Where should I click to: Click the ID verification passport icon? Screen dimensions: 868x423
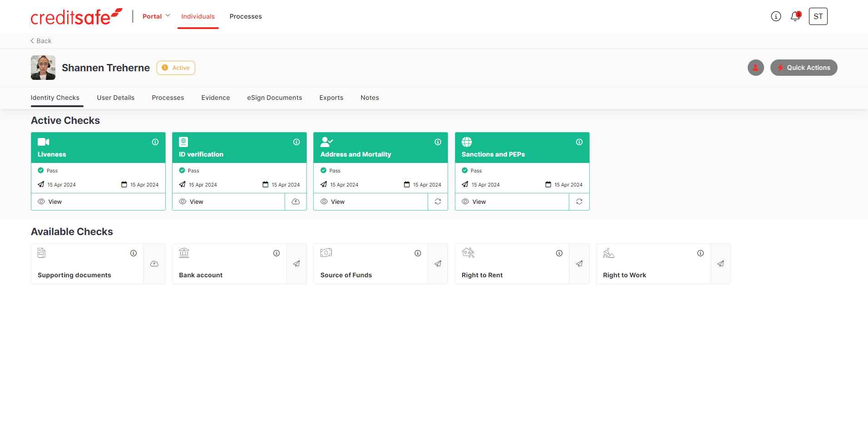pyautogui.click(x=183, y=142)
